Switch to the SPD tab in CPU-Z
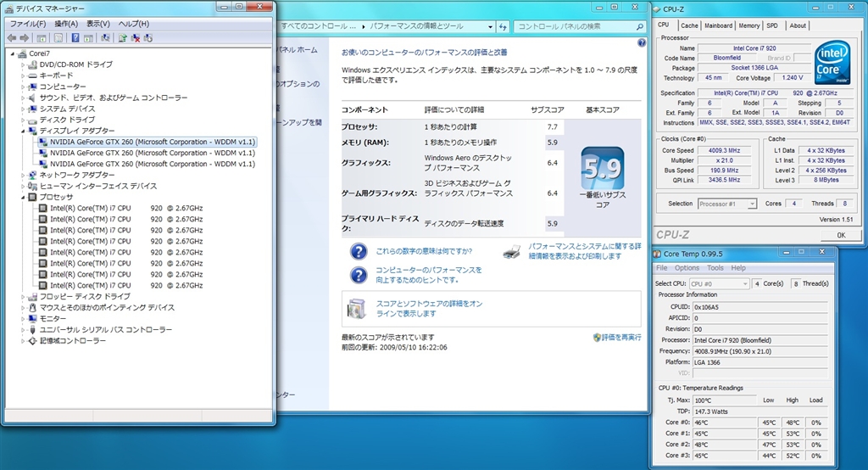 (x=771, y=25)
